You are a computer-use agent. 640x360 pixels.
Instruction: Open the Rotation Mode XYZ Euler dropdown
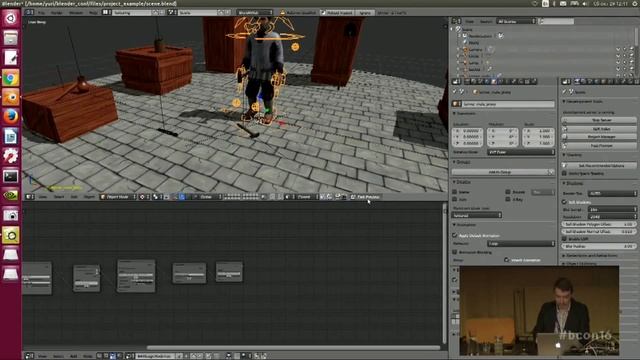[x=521, y=152]
